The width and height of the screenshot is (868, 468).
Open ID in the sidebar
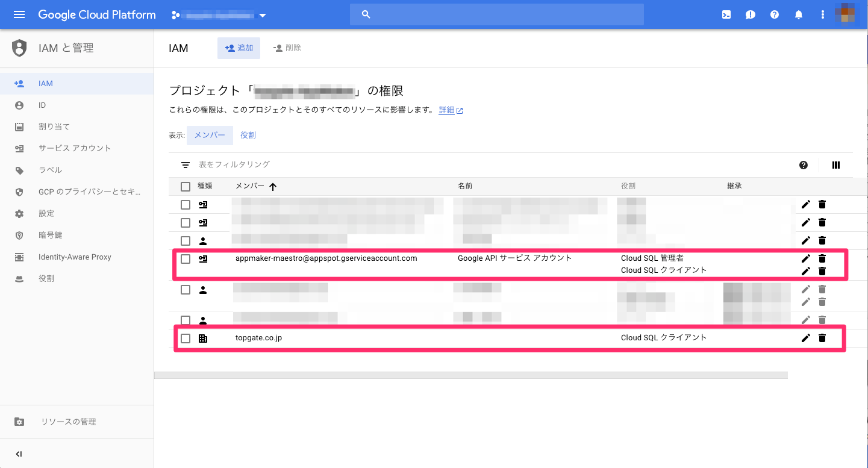[77, 105]
